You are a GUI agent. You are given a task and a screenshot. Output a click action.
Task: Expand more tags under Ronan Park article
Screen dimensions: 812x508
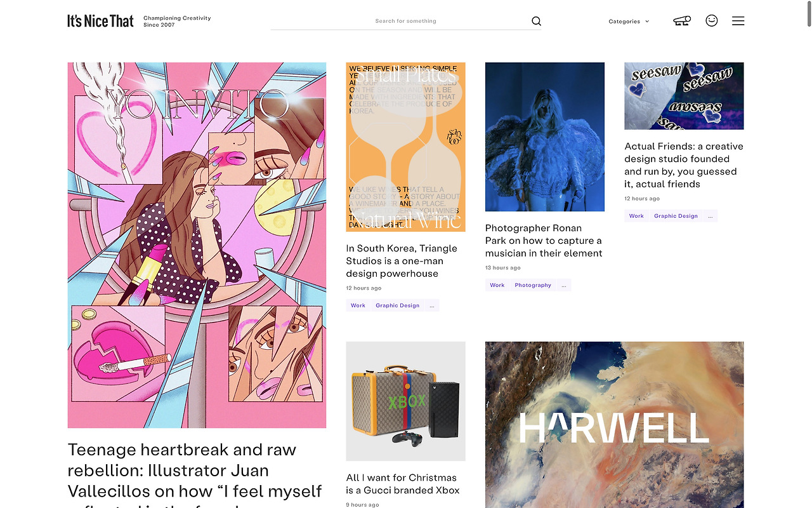[564, 285]
